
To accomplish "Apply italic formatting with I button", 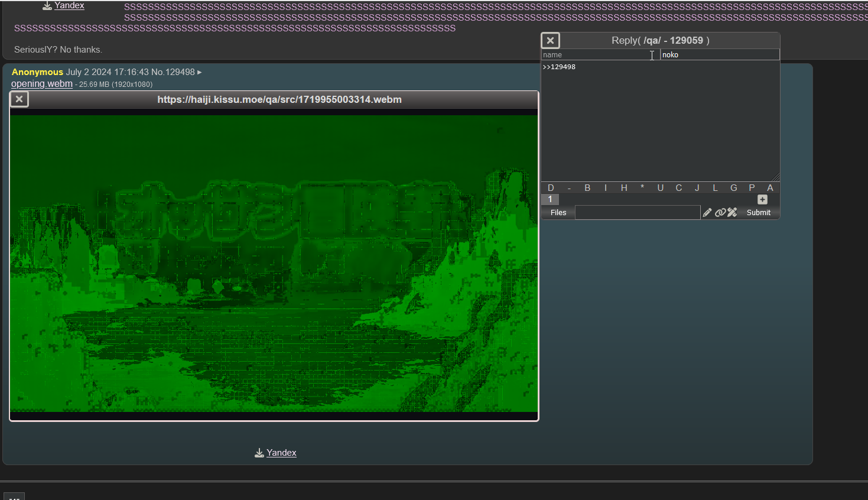I will pyautogui.click(x=606, y=188).
